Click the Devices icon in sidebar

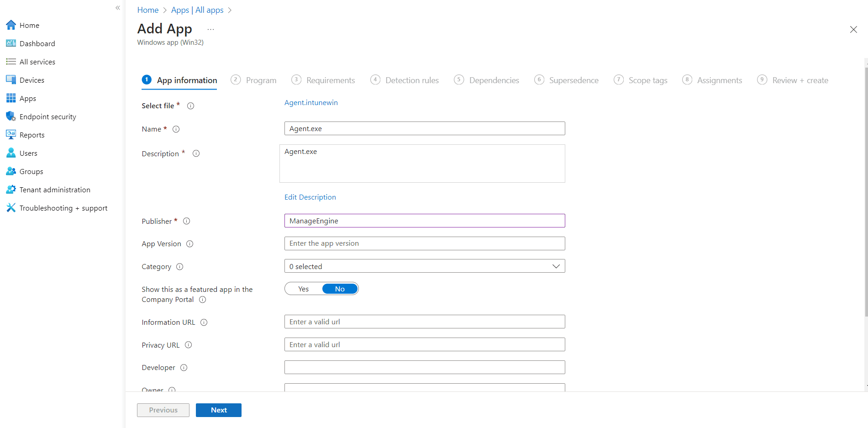click(11, 80)
